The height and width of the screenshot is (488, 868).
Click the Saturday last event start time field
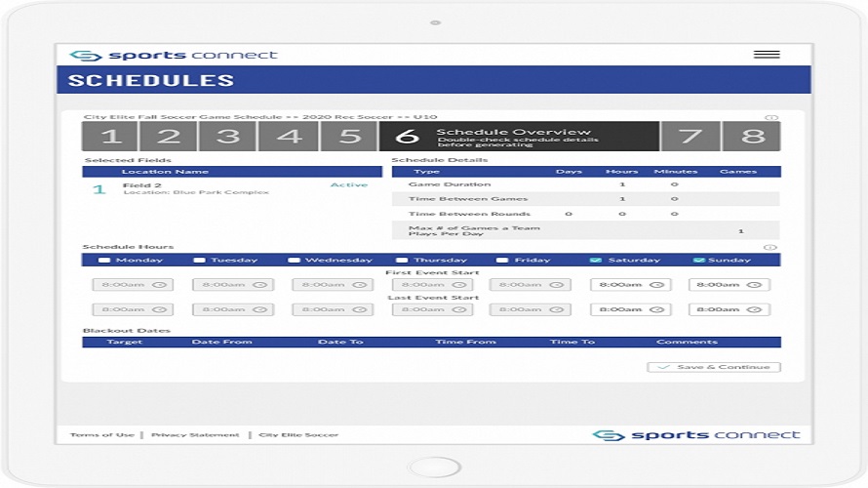[x=630, y=309]
